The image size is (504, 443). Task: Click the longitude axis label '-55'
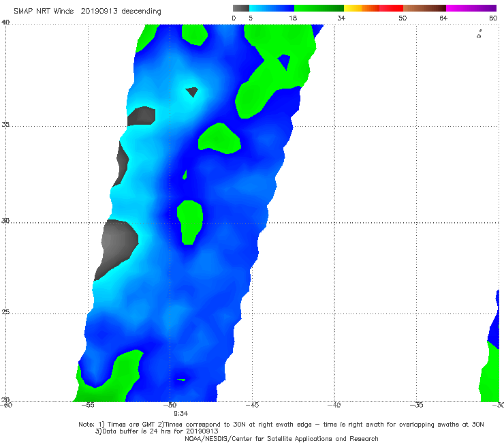coord(87,405)
